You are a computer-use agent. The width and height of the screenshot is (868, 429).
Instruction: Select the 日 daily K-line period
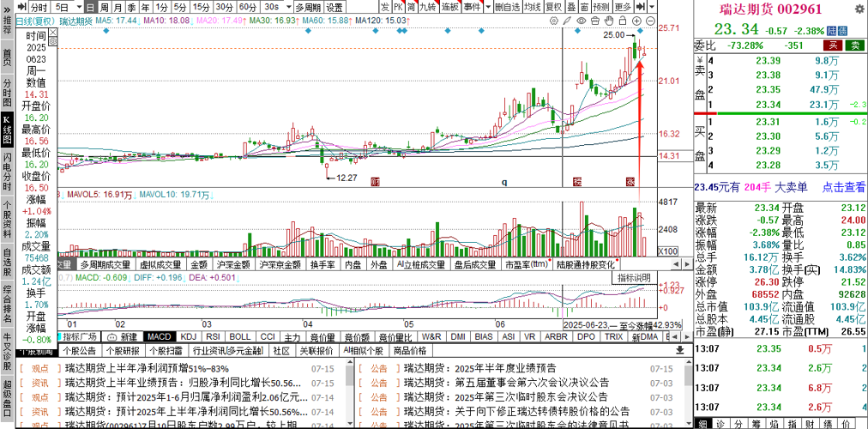90,7
